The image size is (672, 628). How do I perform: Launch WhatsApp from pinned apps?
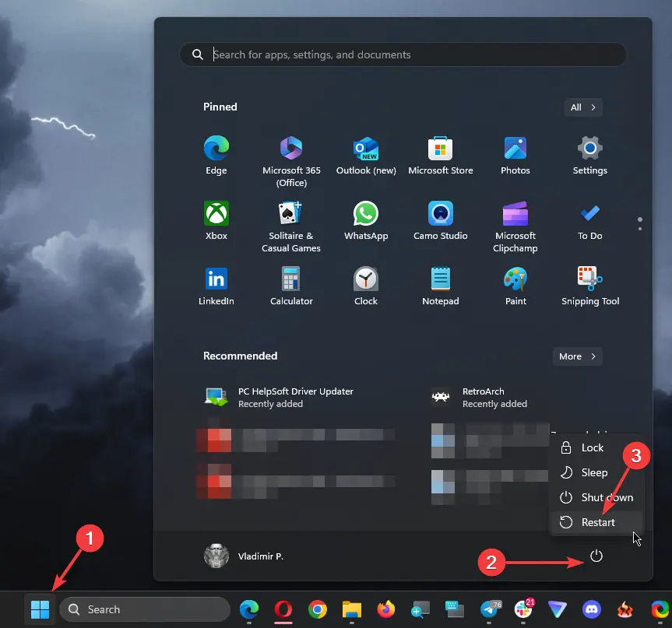tap(365, 220)
